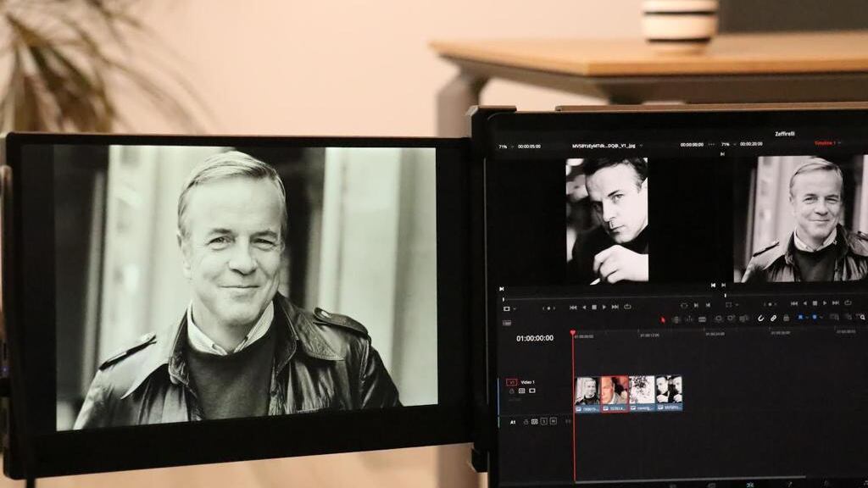Toggle loop playback in timeline viewer

tap(848, 302)
